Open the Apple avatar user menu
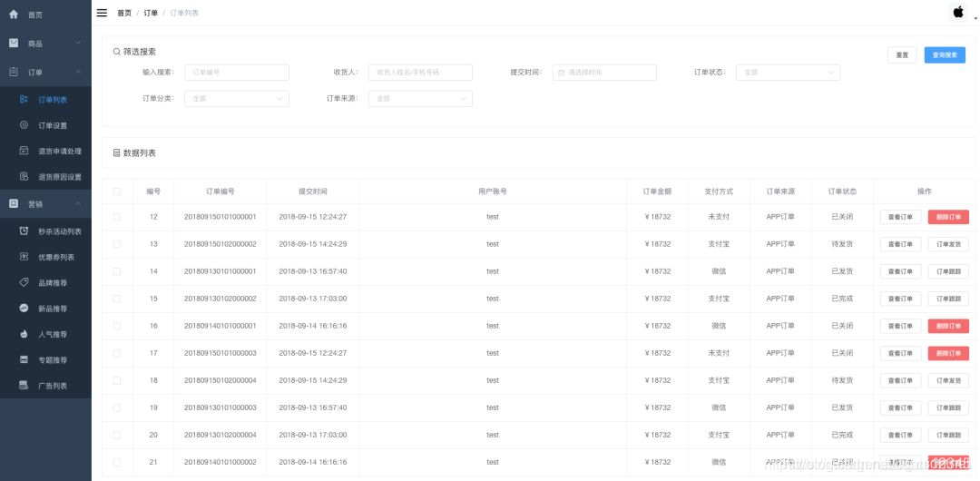The width and height of the screenshot is (980, 481). (x=958, y=12)
